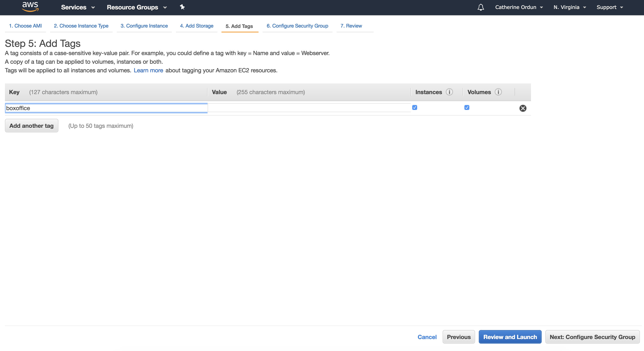Open the notifications bell icon
Screen dimensions: 644x351
[x=480, y=7]
